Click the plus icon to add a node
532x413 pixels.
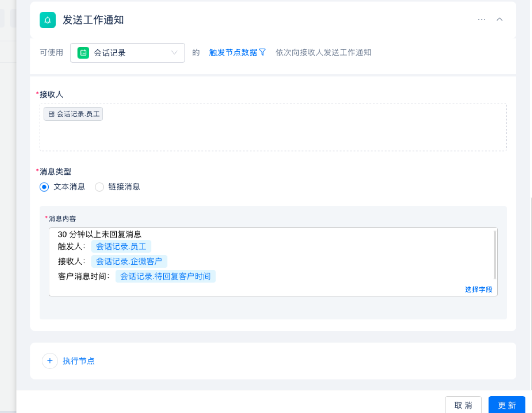(x=50, y=361)
